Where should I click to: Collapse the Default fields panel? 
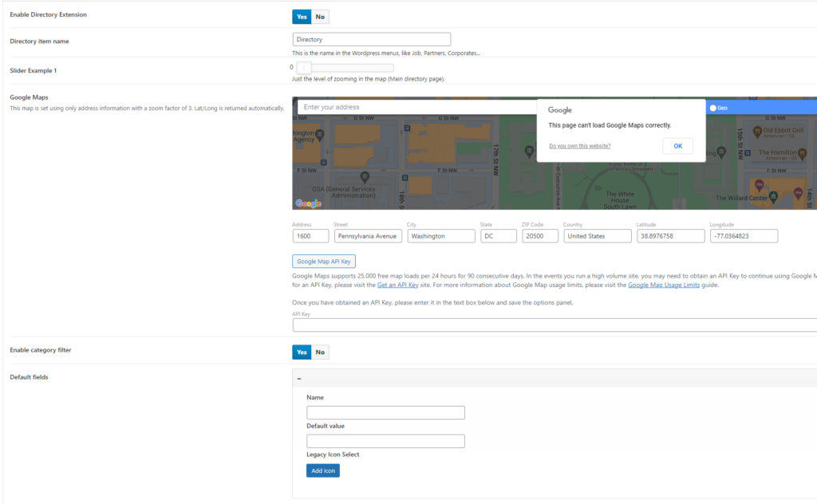click(x=299, y=379)
